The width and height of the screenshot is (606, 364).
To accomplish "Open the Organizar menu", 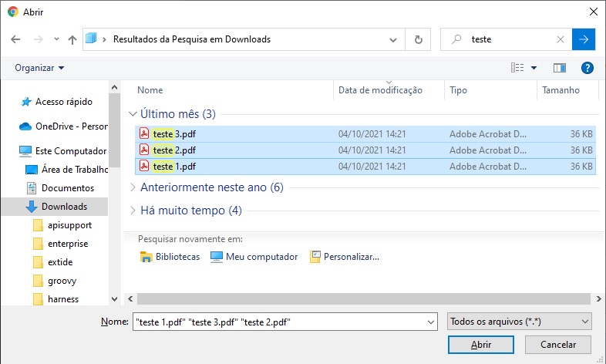I will [x=39, y=68].
